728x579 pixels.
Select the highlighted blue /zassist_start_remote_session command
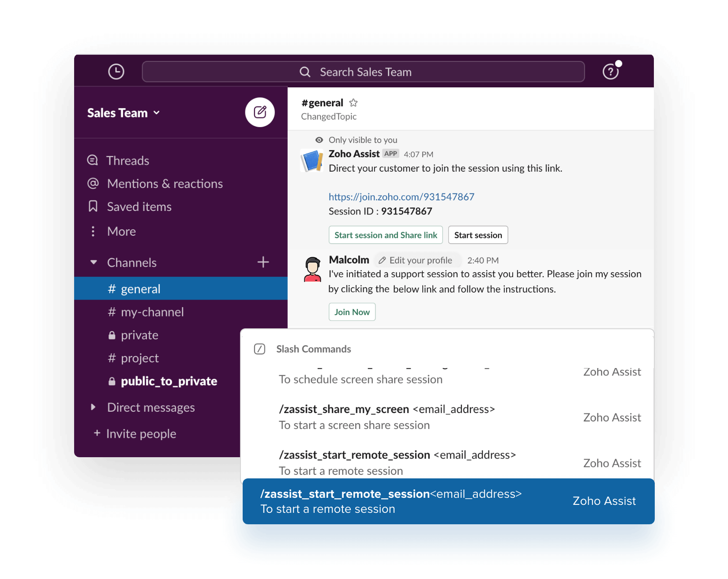point(448,501)
